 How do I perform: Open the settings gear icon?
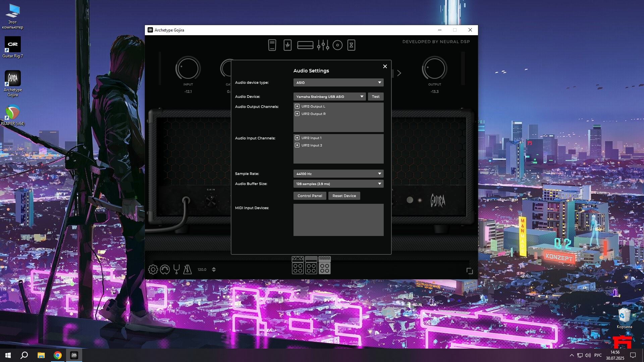(153, 269)
